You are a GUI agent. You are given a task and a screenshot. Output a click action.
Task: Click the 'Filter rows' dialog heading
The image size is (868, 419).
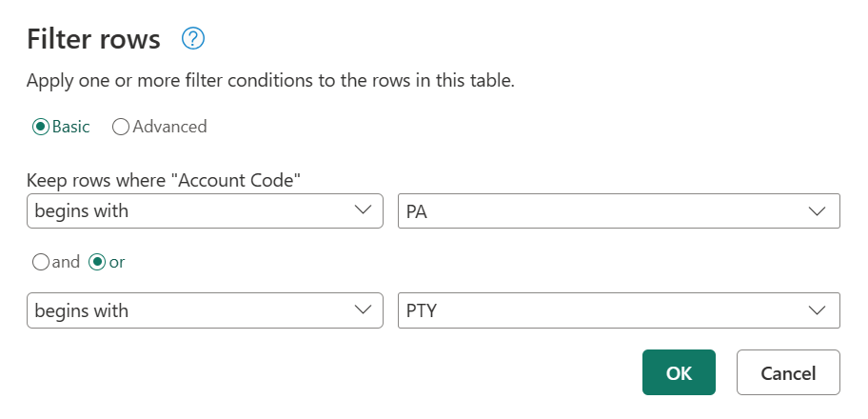click(x=93, y=39)
